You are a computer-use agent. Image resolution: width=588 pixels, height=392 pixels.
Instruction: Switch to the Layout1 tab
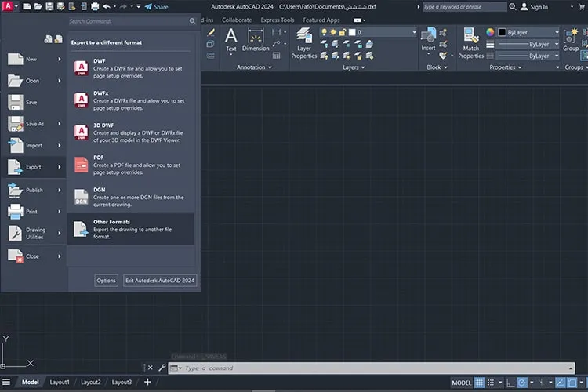60,382
